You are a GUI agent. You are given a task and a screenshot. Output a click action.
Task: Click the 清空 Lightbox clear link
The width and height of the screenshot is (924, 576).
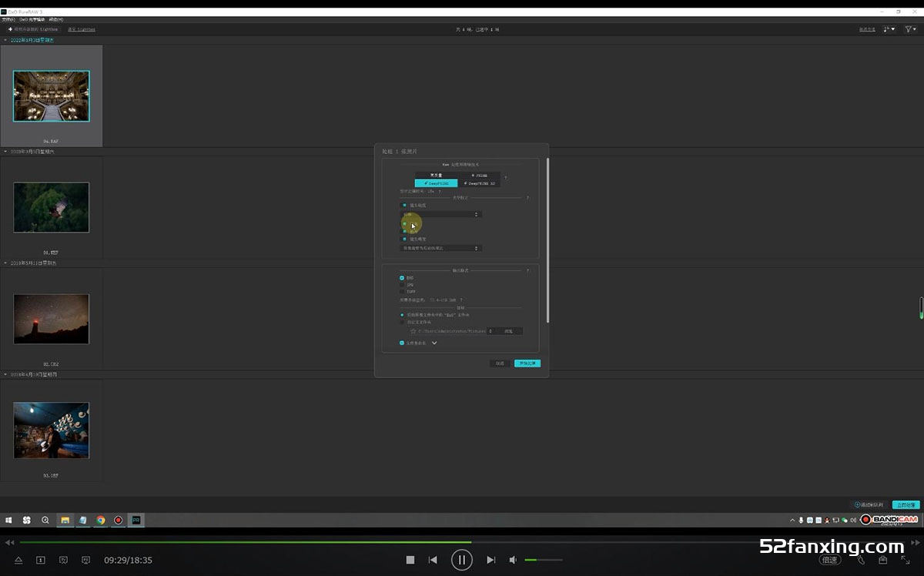click(x=82, y=29)
